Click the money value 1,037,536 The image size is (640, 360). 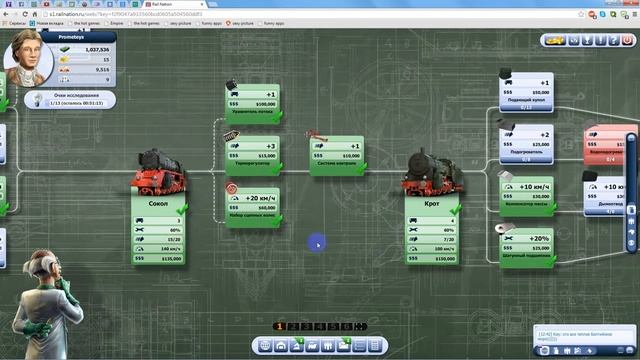(x=97, y=50)
